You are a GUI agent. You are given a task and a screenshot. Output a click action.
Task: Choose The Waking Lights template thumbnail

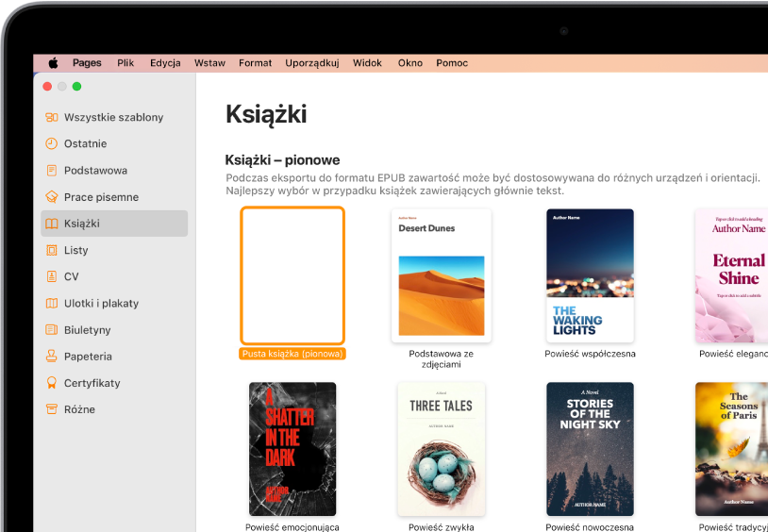point(591,275)
